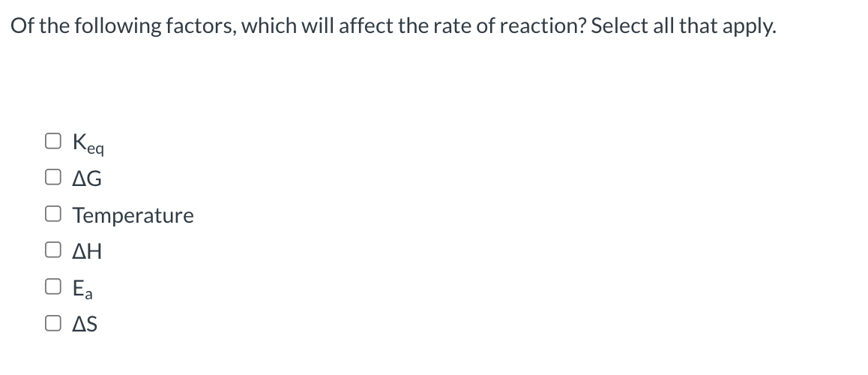Click the Ea answer label text
Viewport: 868px width, 375px height.
(x=82, y=289)
